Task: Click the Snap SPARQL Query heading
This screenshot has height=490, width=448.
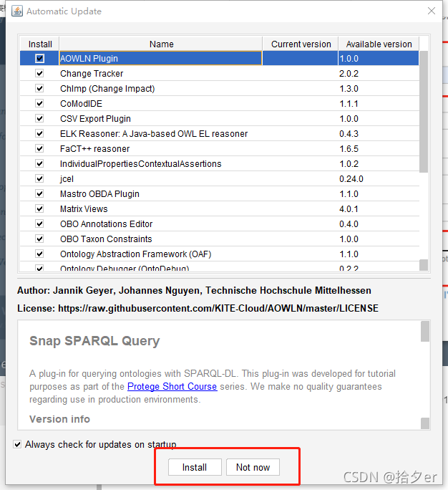Action: click(x=94, y=340)
